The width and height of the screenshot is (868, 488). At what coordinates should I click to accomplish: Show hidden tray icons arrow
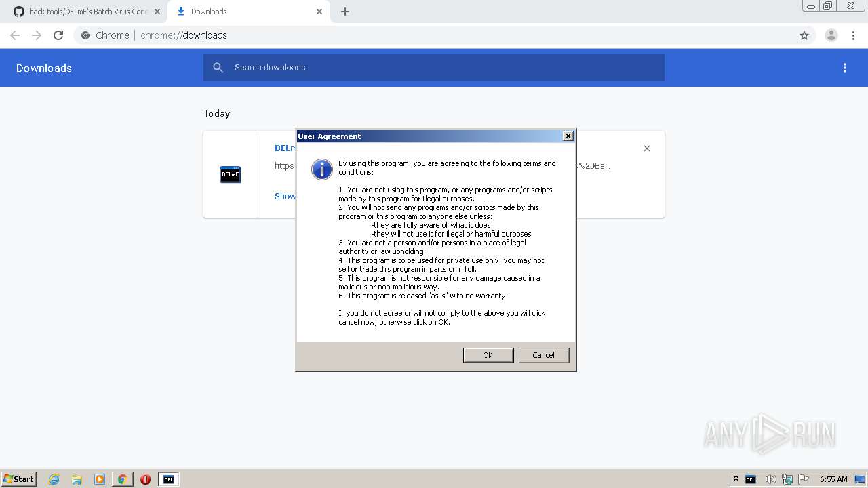tap(736, 479)
